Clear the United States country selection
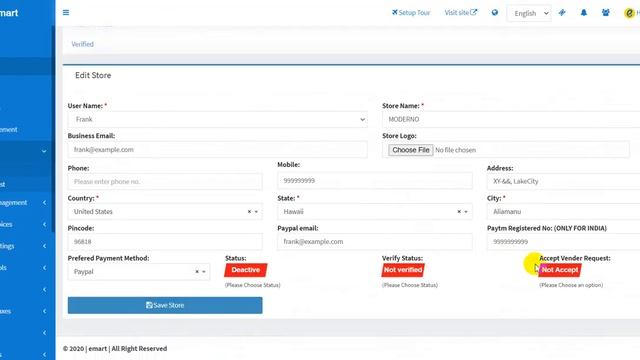Image resolution: width=640 pixels, height=360 pixels. [x=249, y=212]
